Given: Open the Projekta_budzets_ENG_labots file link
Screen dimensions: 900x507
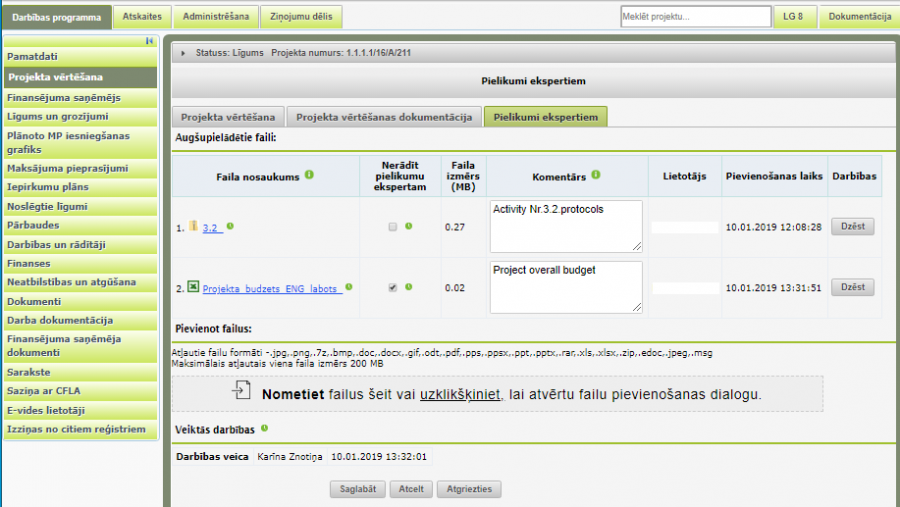Looking at the screenshot, I should click(270, 288).
